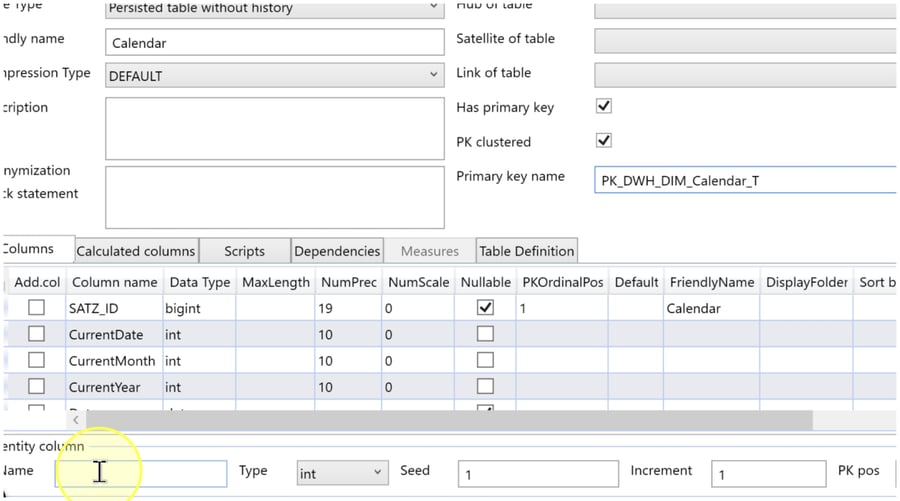
Task: Toggle Nullable for CurrentDate row
Action: point(485,333)
